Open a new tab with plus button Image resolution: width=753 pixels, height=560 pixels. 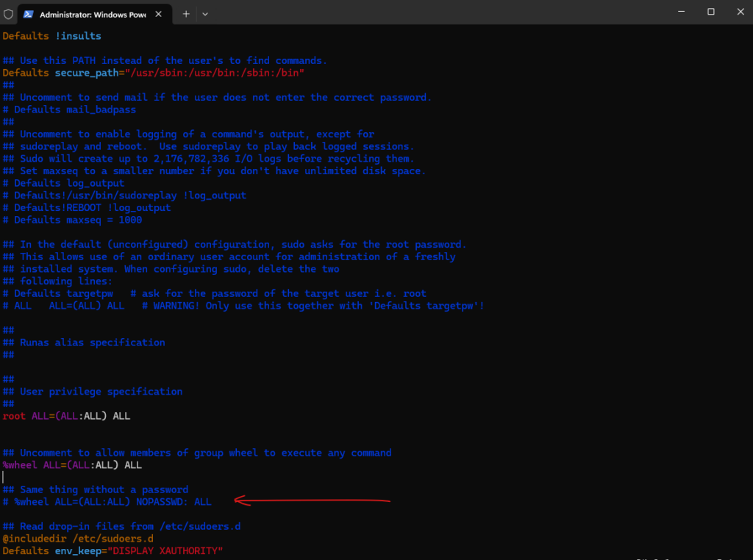click(186, 14)
